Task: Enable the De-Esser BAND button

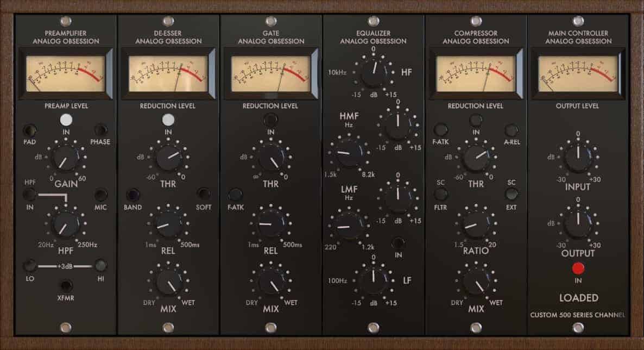Action: click(132, 195)
